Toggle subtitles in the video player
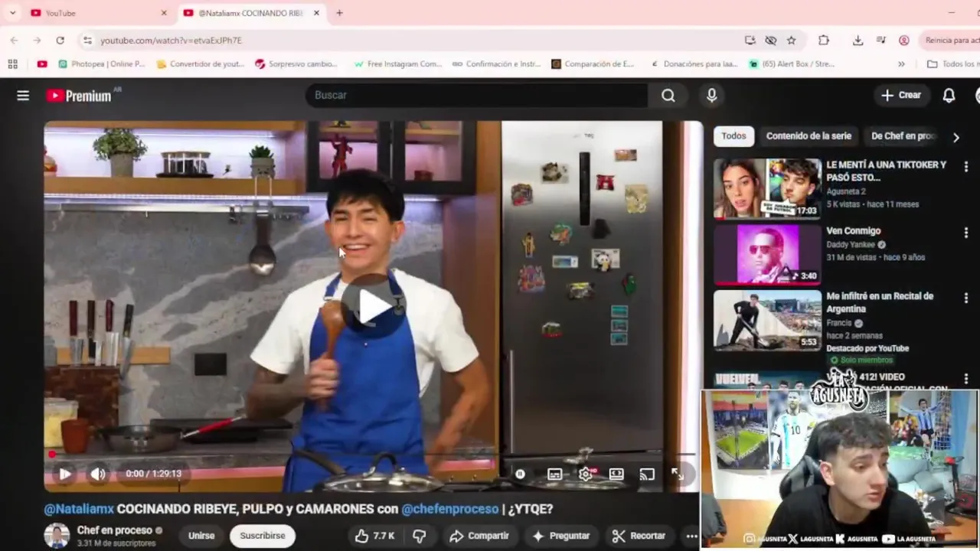The height and width of the screenshot is (551, 980). pyautogui.click(x=555, y=474)
